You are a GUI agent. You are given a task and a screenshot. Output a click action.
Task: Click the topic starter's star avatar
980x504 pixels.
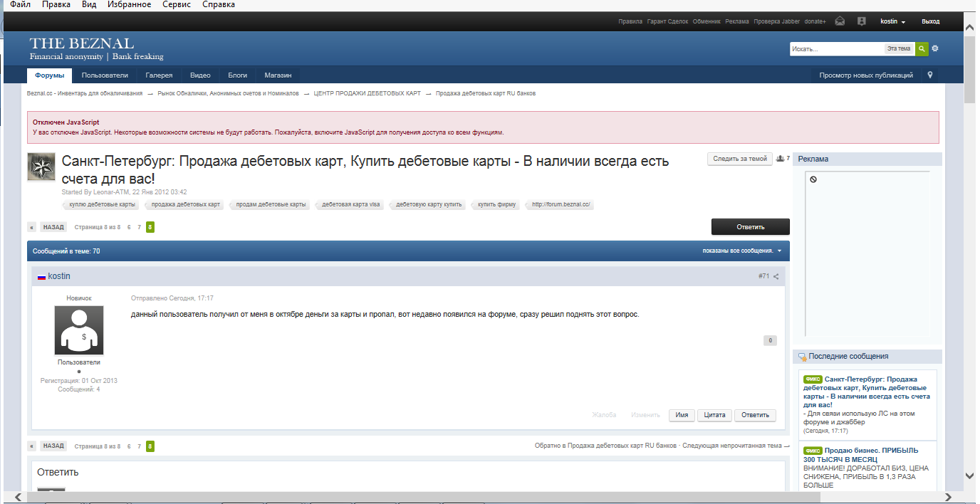41,167
